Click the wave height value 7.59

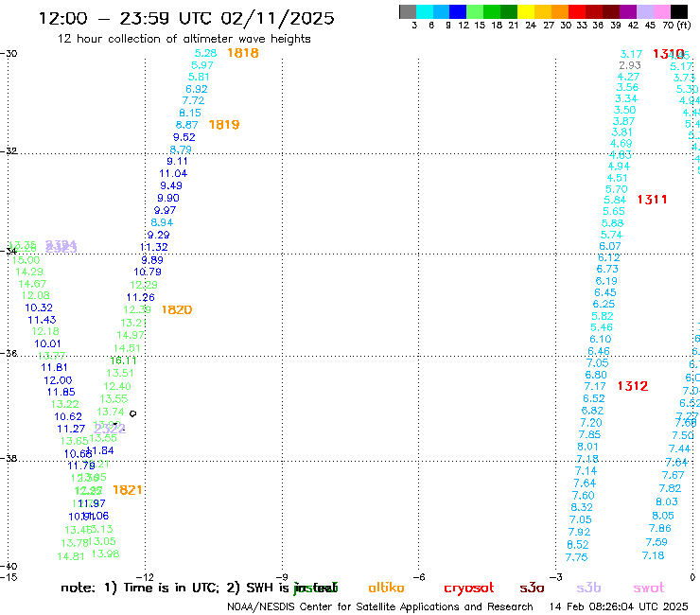click(x=656, y=542)
